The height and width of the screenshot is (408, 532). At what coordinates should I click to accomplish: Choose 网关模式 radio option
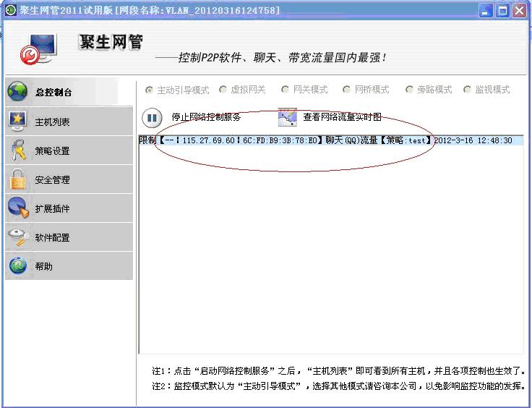(285, 90)
